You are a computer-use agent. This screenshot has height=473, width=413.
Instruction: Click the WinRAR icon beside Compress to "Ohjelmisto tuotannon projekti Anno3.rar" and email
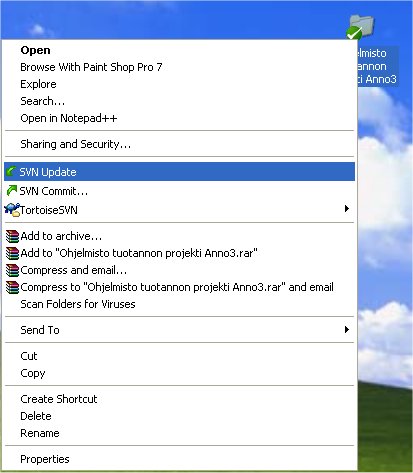click(13, 287)
